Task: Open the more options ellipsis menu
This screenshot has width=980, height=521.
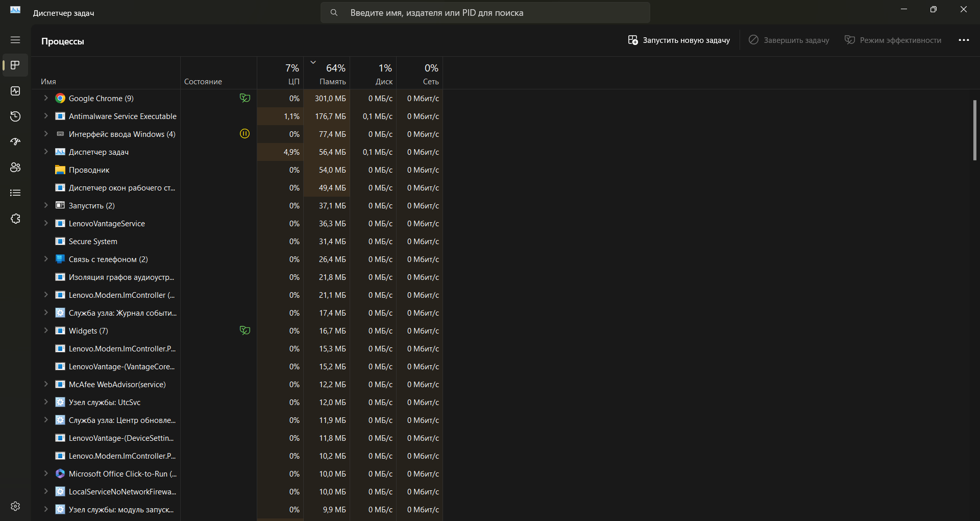Action: pyautogui.click(x=964, y=40)
